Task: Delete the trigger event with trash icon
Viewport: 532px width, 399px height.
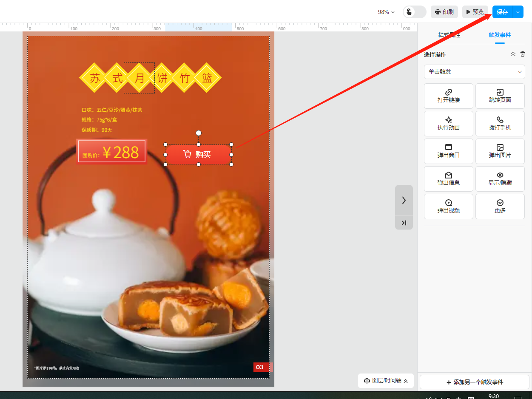Action: pyautogui.click(x=523, y=54)
